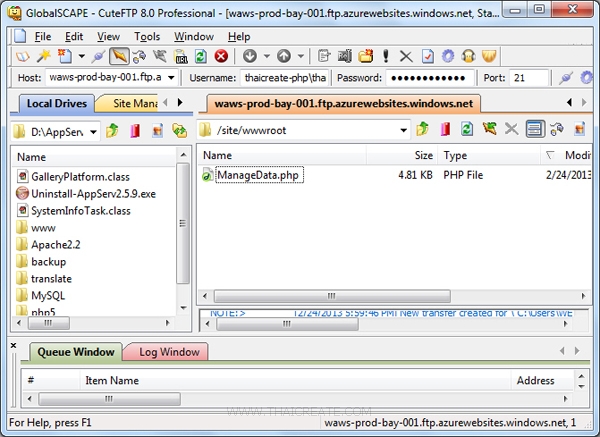The height and width of the screenshot is (437, 600).
Task: Click the local pane red bookmark icon
Action: point(135,130)
